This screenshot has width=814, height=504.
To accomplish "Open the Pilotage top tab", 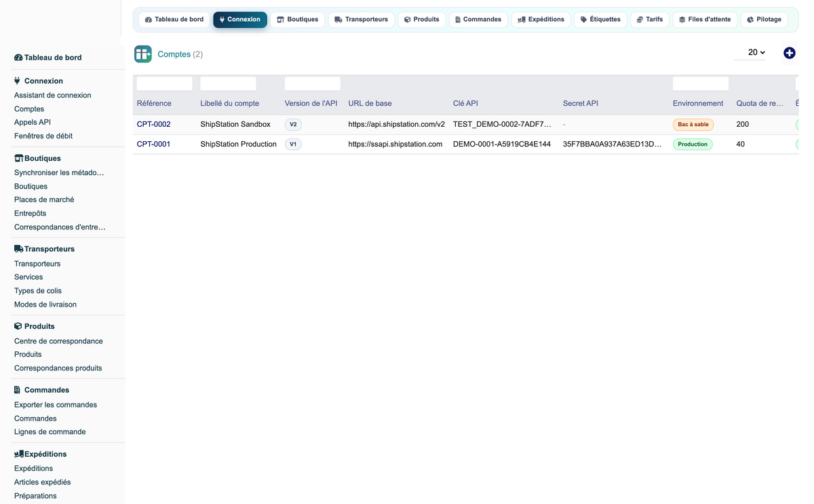I will tap(764, 20).
